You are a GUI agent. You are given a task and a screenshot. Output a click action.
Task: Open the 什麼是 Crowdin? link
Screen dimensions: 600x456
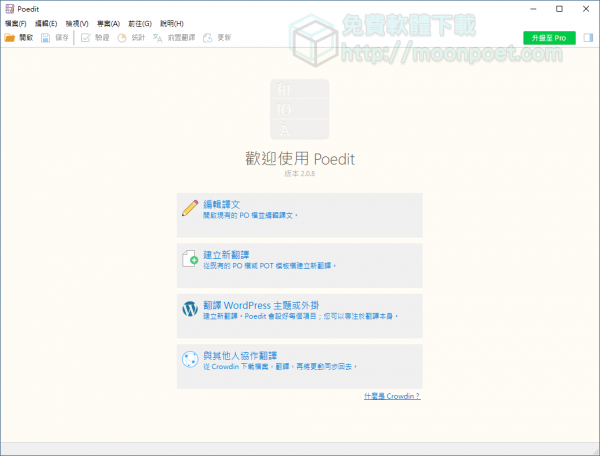(x=392, y=396)
